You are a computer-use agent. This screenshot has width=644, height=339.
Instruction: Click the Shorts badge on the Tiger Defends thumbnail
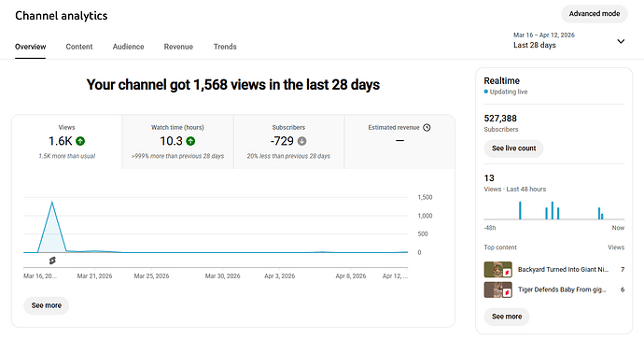(507, 292)
